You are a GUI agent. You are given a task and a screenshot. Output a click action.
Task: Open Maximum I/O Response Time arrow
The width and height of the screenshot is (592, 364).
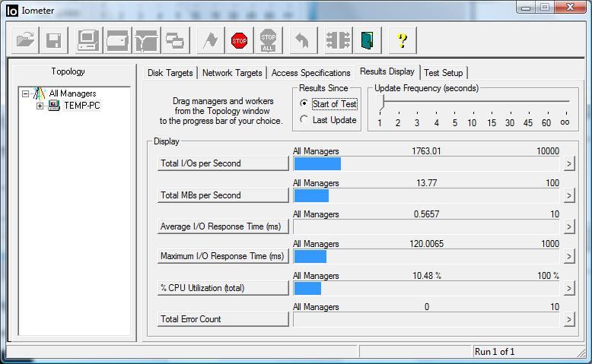coord(569,257)
